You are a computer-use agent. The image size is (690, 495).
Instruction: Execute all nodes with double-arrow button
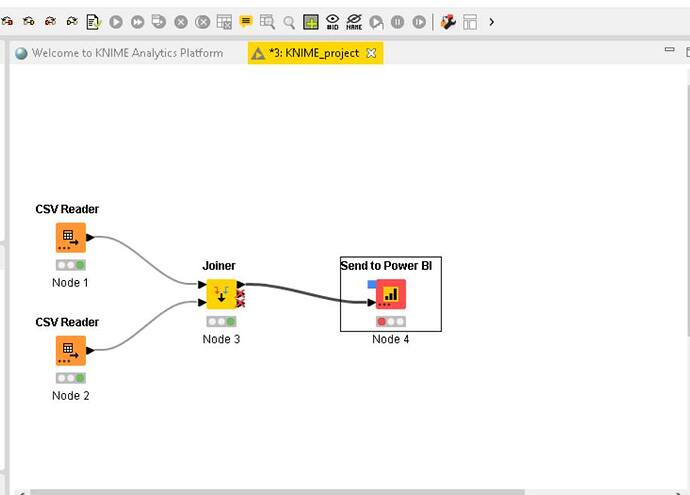click(137, 22)
